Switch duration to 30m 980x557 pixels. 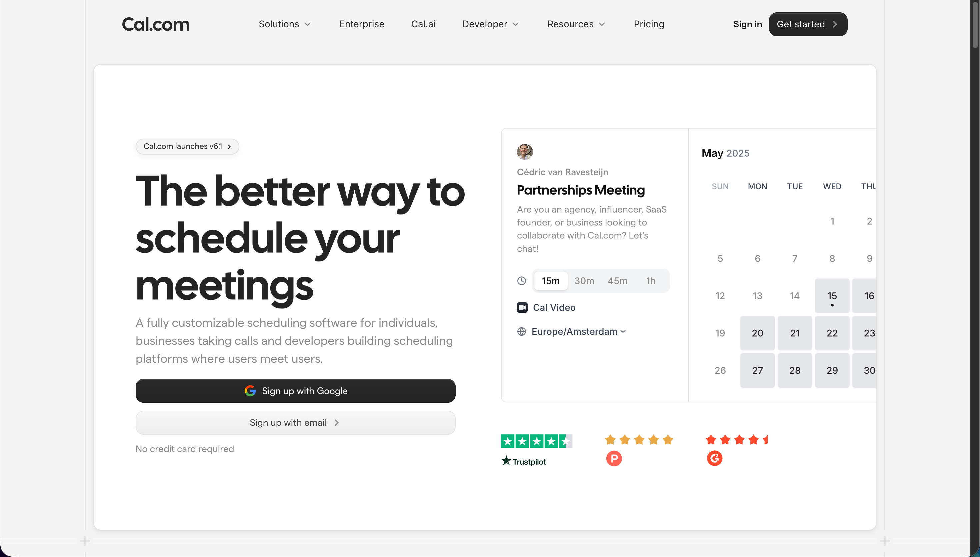(584, 281)
